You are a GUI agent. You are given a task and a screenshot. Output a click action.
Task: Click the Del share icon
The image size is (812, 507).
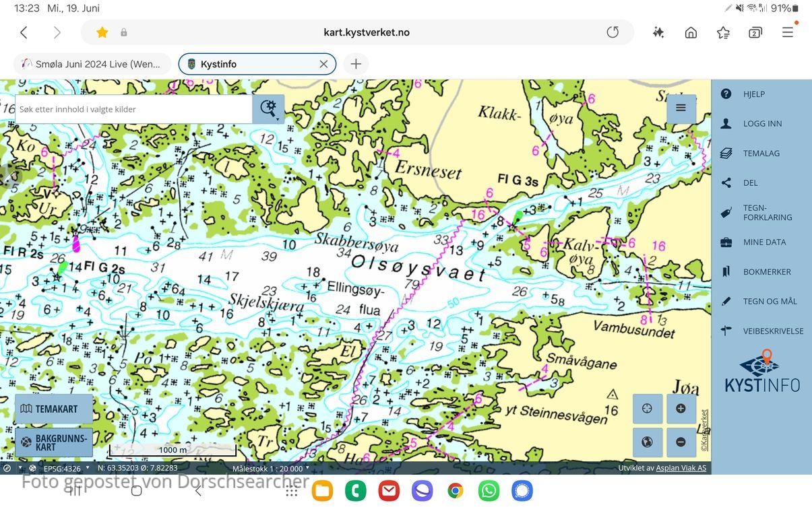[x=726, y=182]
